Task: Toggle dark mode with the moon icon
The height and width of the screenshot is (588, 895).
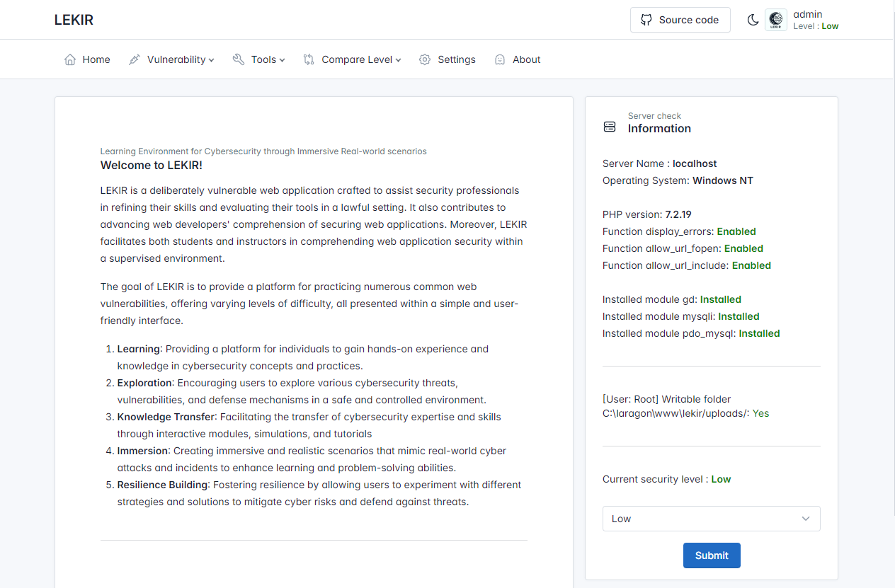Action: tap(753, 20)
